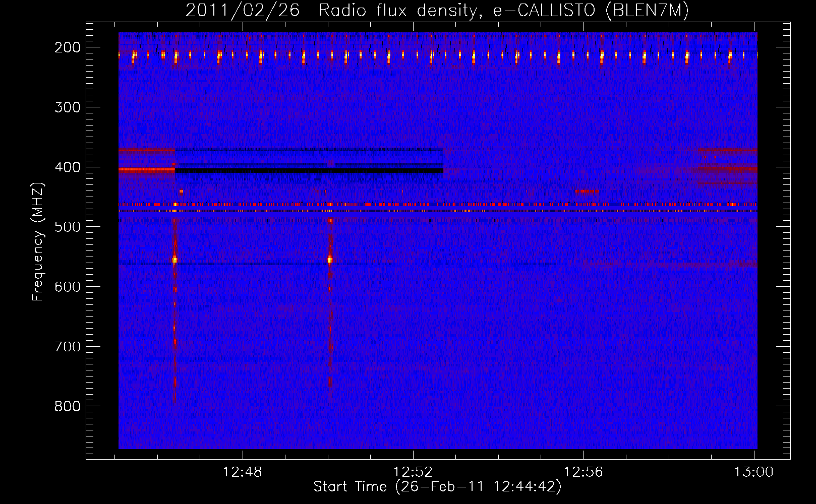This screenshot has height=504, width=816.
Task: Click the 'Frequency (MHZ)' axis label
Action: 38,241
